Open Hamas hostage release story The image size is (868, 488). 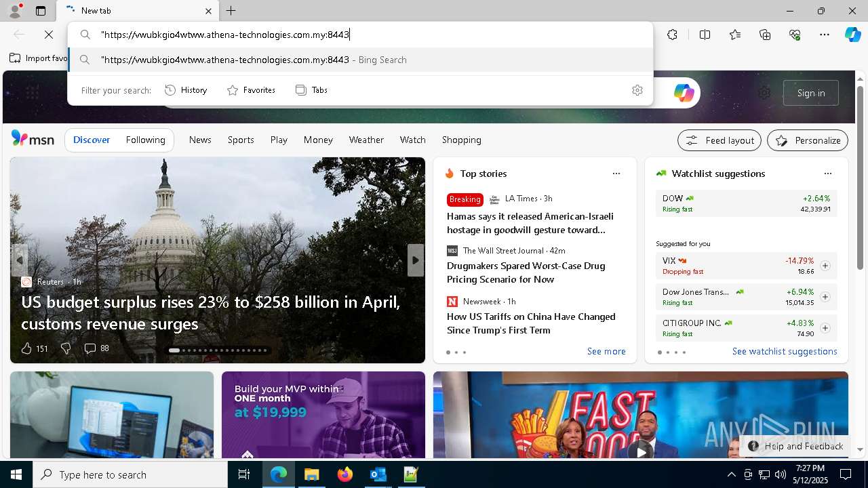tap(530, 223)
